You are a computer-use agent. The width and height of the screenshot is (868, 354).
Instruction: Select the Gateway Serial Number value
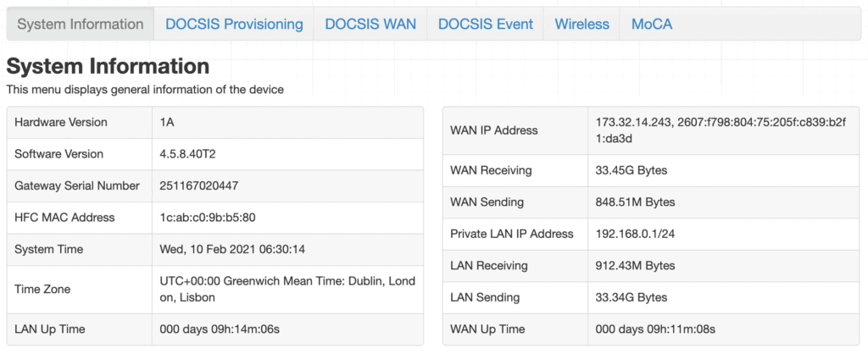click(x=198, y=185)
